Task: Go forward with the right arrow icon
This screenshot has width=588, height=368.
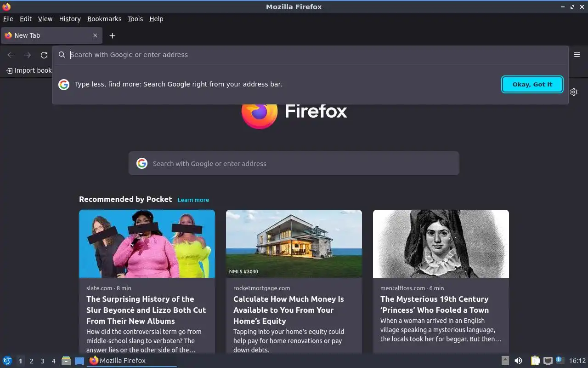Action: pyautogui.click(x=28, y=55)
